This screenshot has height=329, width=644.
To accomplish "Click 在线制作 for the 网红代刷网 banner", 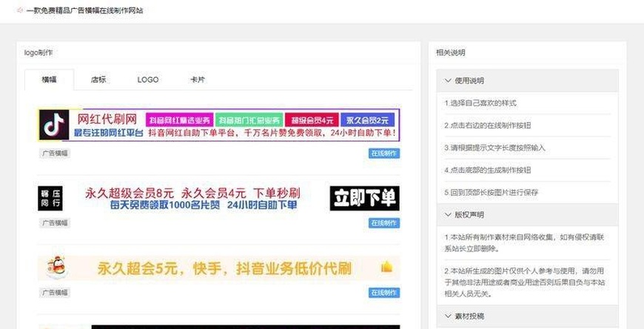I will pos(384,154).
